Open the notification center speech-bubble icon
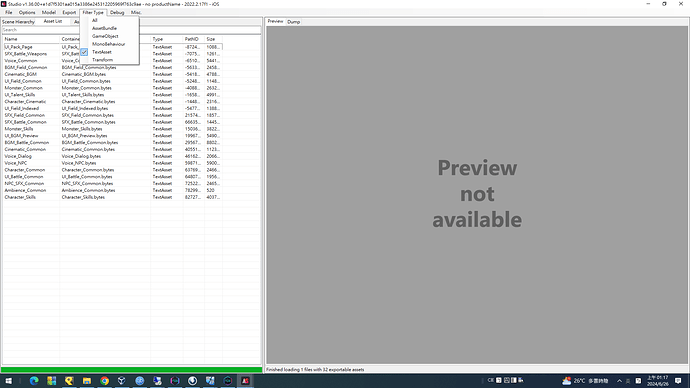 (x=678, y=381)
